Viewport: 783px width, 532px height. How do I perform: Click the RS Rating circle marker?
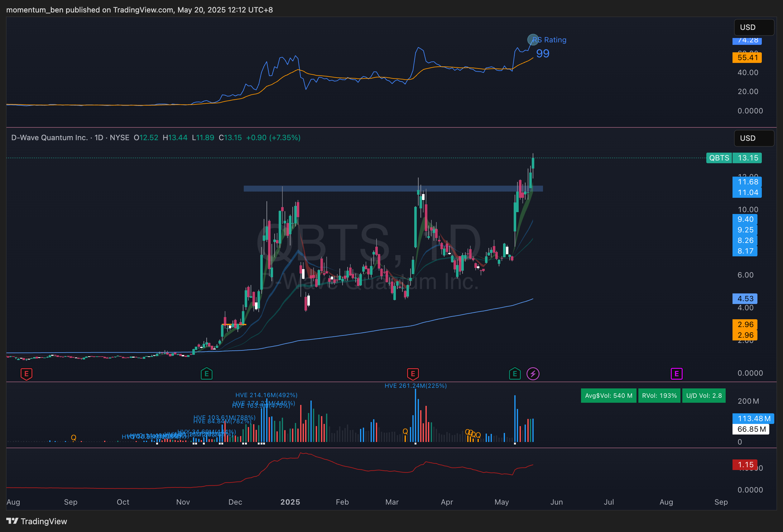533,40
